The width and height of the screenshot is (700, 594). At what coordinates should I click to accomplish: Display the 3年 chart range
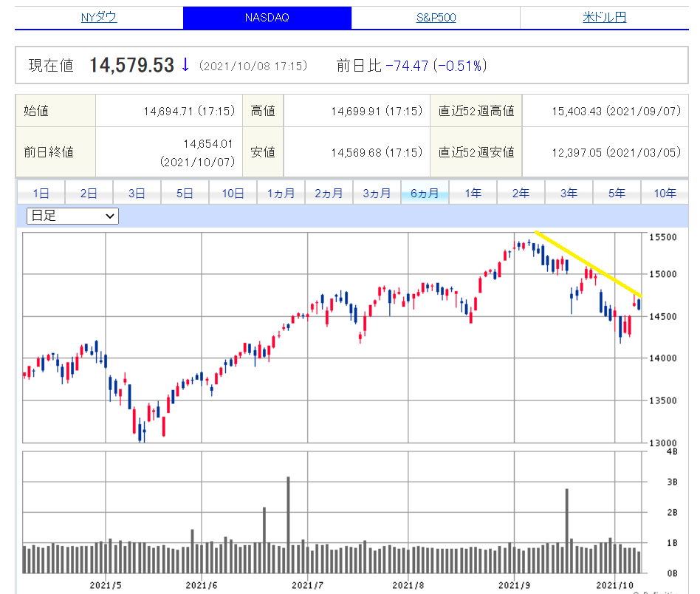(569, 193)
